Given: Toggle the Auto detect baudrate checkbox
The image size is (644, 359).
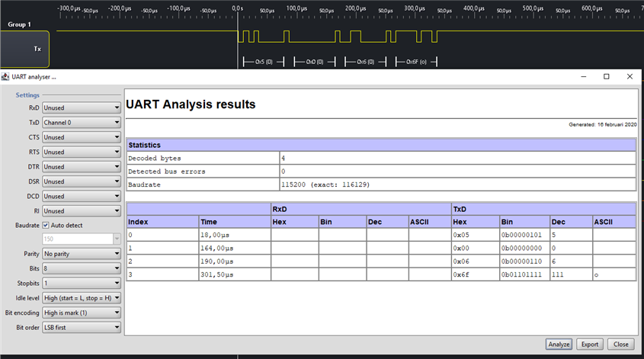Looking at the screenshot, I should (x=46, y=226).
